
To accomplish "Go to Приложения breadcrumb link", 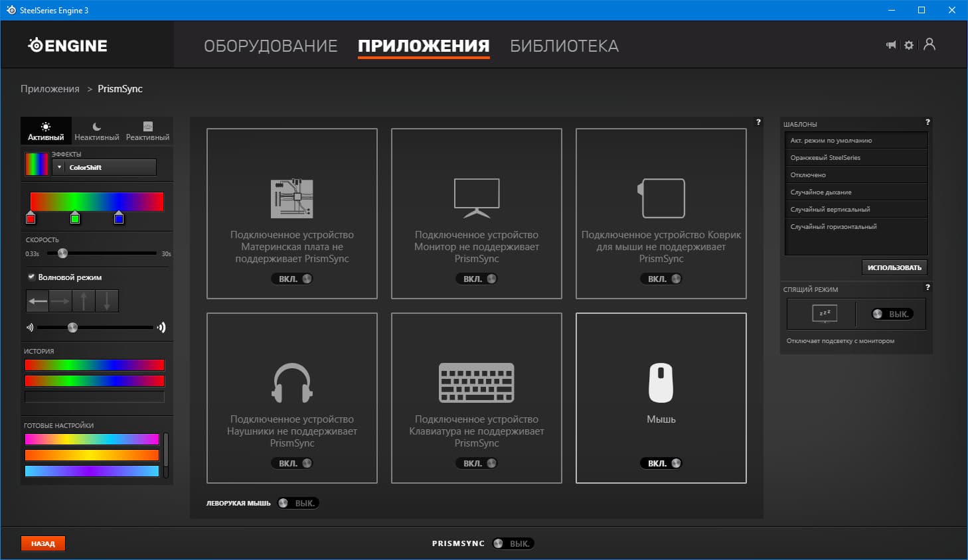I will (x=50, y=89).
